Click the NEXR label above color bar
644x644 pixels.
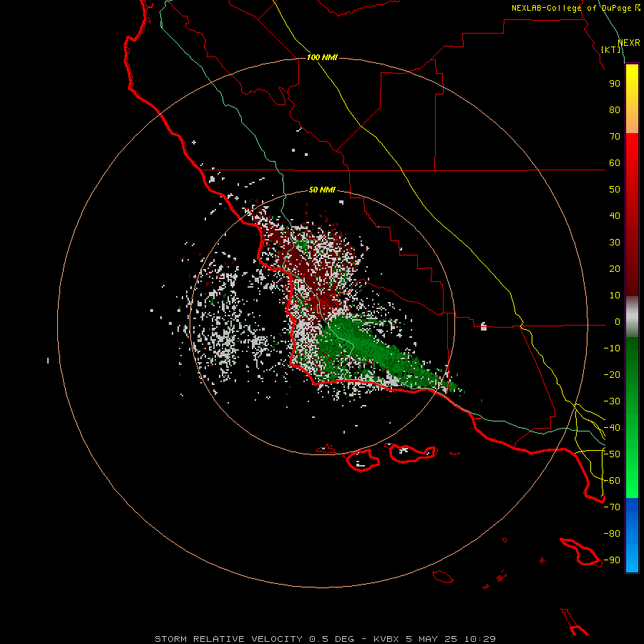pyautogui.click(x=629, y=43)
